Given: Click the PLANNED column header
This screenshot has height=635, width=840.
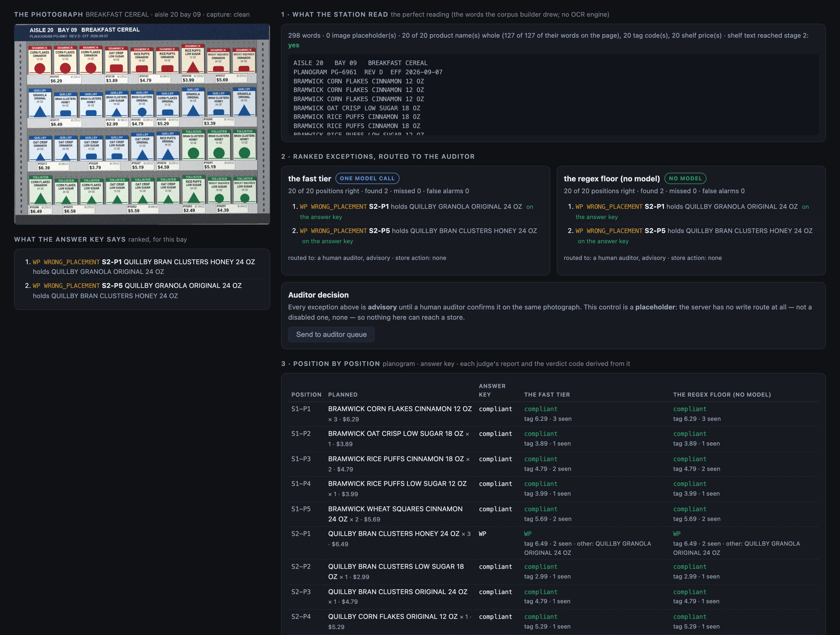Looking at the screenshot, I should pyautogui.click(x=342, y=395).
